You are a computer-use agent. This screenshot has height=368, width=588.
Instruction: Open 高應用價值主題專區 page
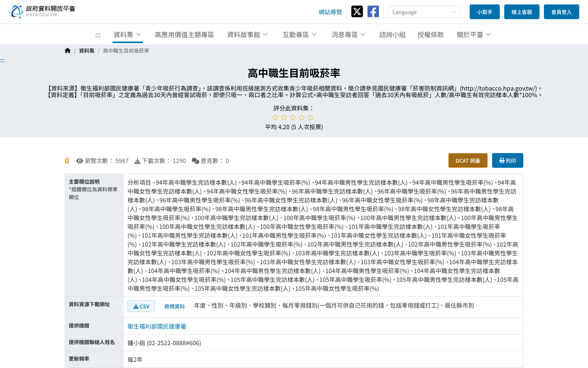[x=184, y=35]
